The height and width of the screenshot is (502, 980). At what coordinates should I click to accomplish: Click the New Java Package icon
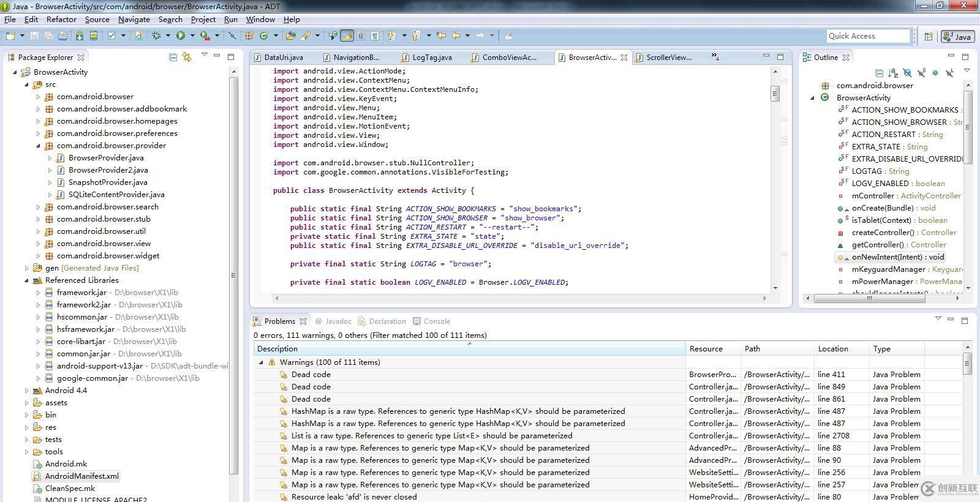(249, 36)
